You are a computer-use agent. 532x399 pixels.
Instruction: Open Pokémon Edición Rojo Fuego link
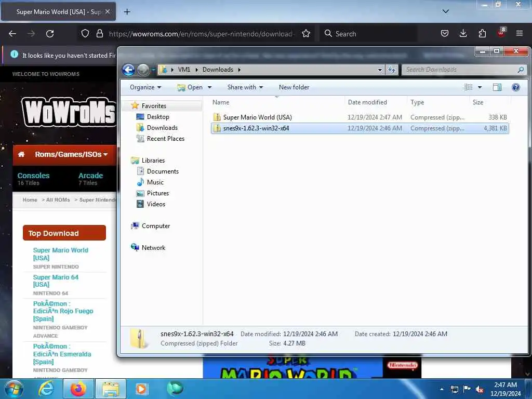pyautogui.click(x=63, y=311)
